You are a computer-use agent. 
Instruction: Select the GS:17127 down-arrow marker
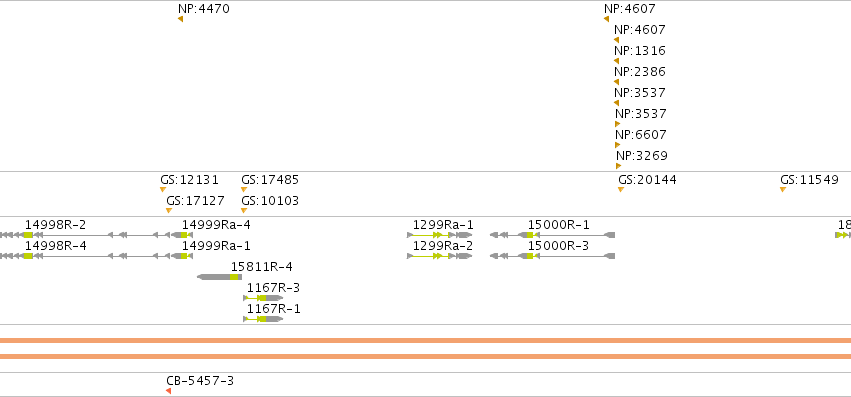pos(169,211)
